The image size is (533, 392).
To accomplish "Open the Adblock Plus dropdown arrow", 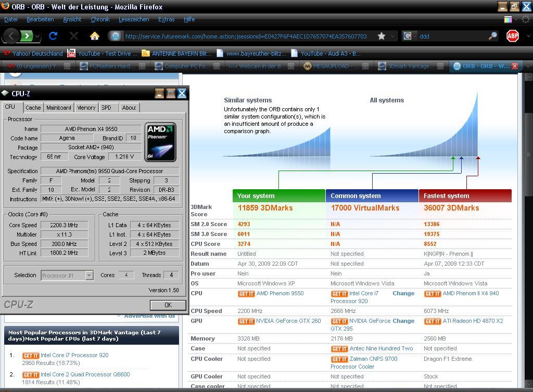I will (x=528, y=36).
